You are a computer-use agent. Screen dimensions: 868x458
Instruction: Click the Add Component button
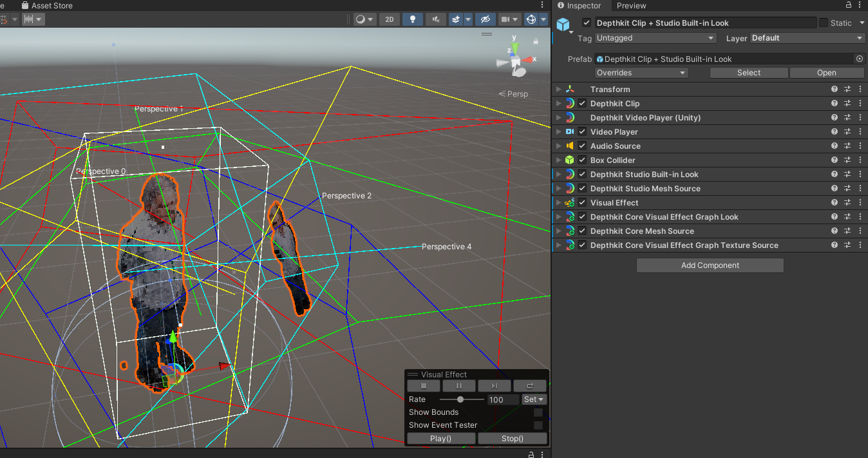(710, 265)
